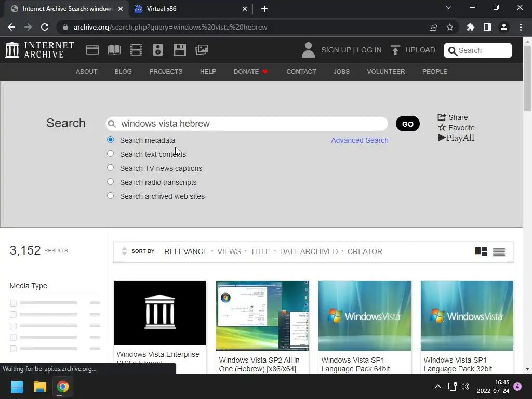This screenshot has width=532, height=399.
Task: Open Chrome extensions puzzle icon
Action: (x=470, y=27)
